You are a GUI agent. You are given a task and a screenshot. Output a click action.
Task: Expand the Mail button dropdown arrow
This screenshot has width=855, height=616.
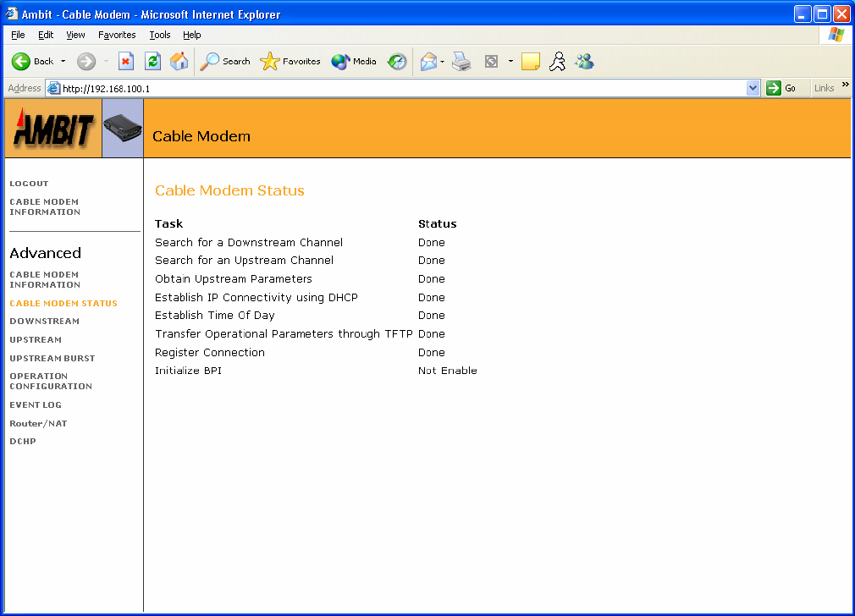(x=443, y=61)
